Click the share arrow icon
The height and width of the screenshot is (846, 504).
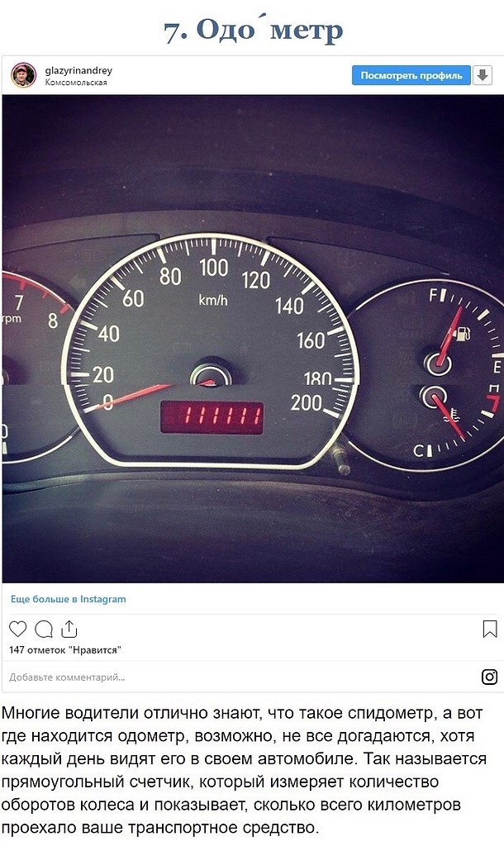click(x=69, y=629)
